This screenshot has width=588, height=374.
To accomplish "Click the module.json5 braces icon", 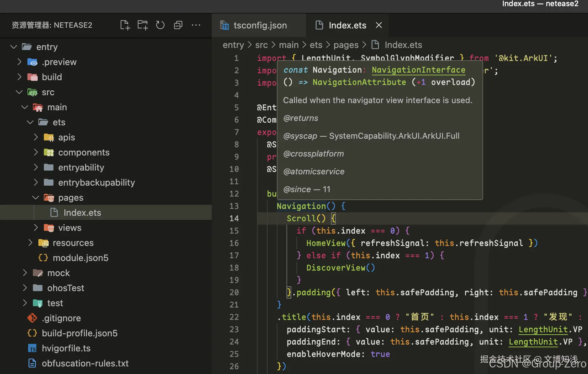I will [x=43, y=258].
